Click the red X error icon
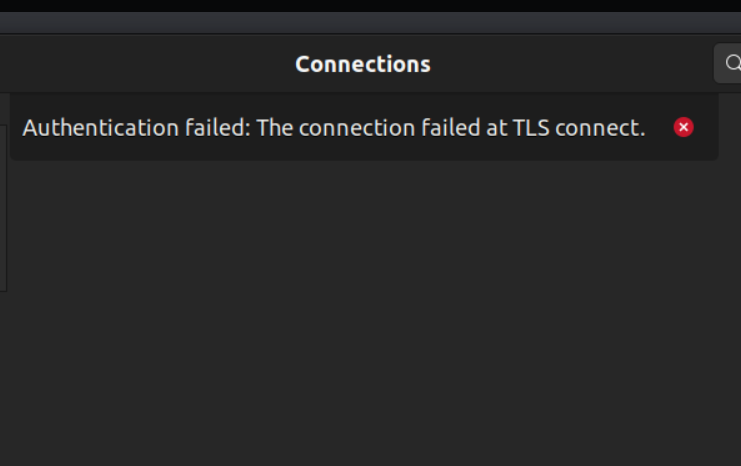This screenshot has width=741, height=466. coord(683,127)
